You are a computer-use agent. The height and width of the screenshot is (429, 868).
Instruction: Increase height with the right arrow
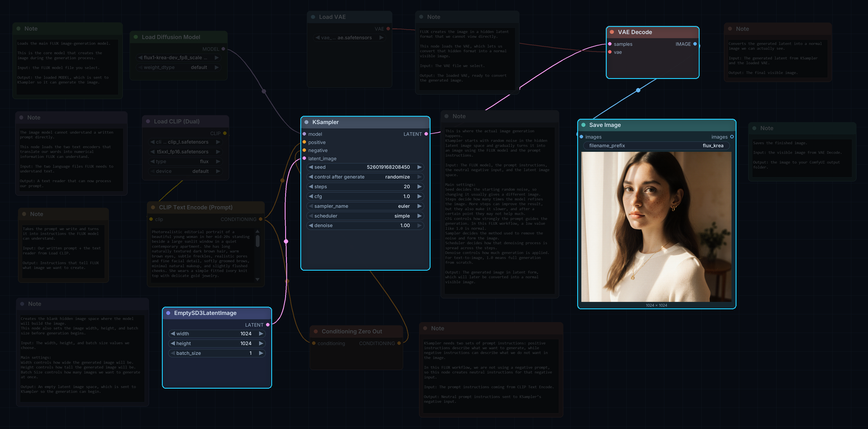point(261,344)
